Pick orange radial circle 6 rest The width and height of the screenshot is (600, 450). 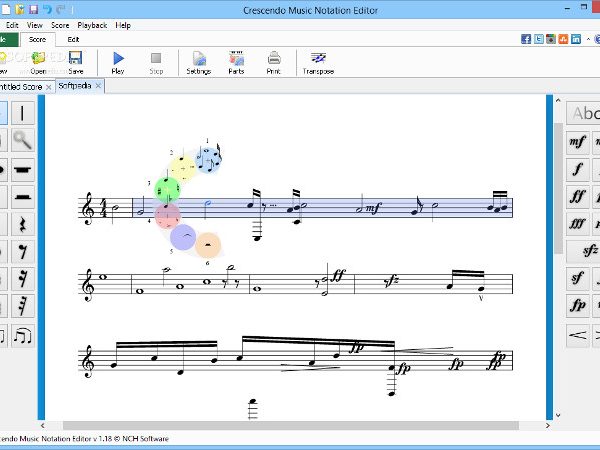click(x=208, y=245)
